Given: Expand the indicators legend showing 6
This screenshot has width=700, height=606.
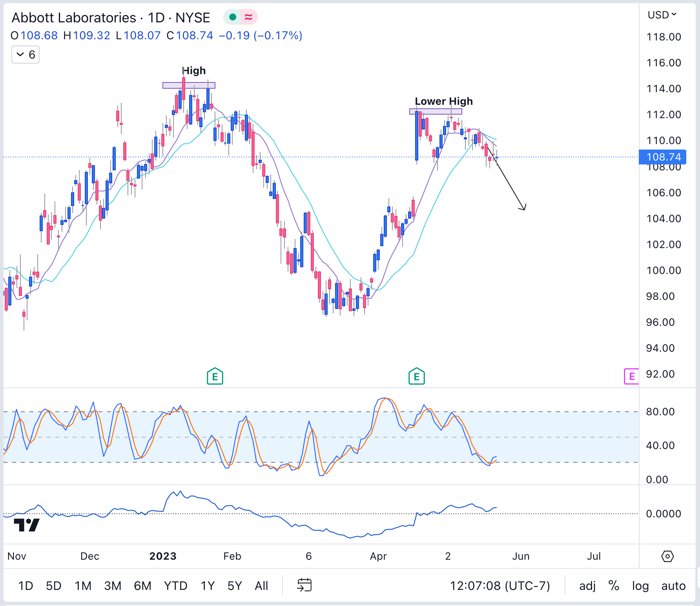Looking at the screenshot, I should [x=26, y=55].
